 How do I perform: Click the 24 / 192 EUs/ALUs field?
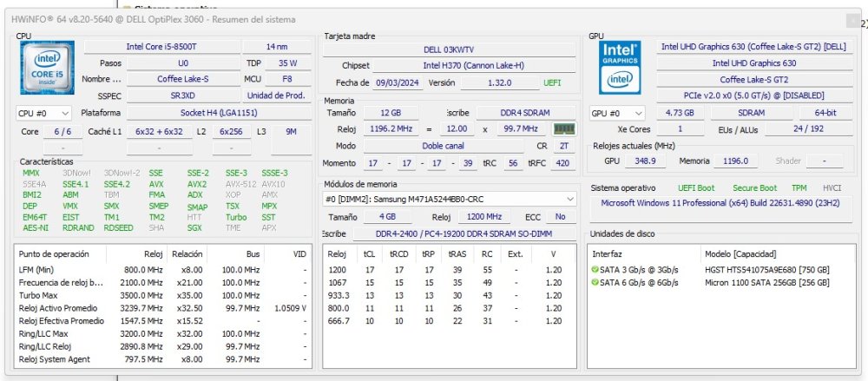click(808, 129)
